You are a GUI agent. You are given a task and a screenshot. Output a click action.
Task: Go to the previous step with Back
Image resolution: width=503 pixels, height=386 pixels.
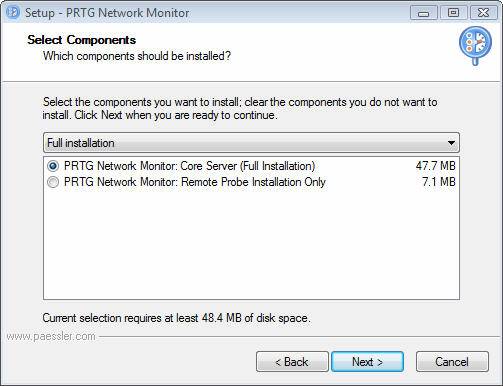292,362
